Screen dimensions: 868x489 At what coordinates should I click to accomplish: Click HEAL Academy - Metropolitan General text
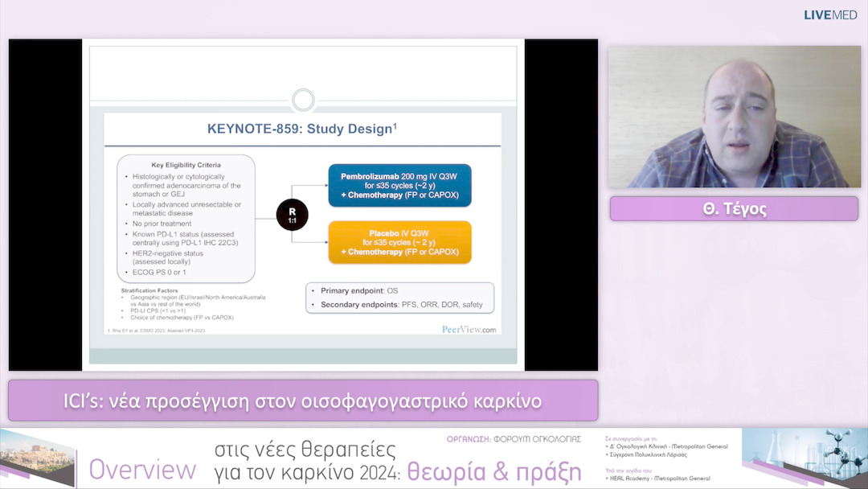click(659, 479)
